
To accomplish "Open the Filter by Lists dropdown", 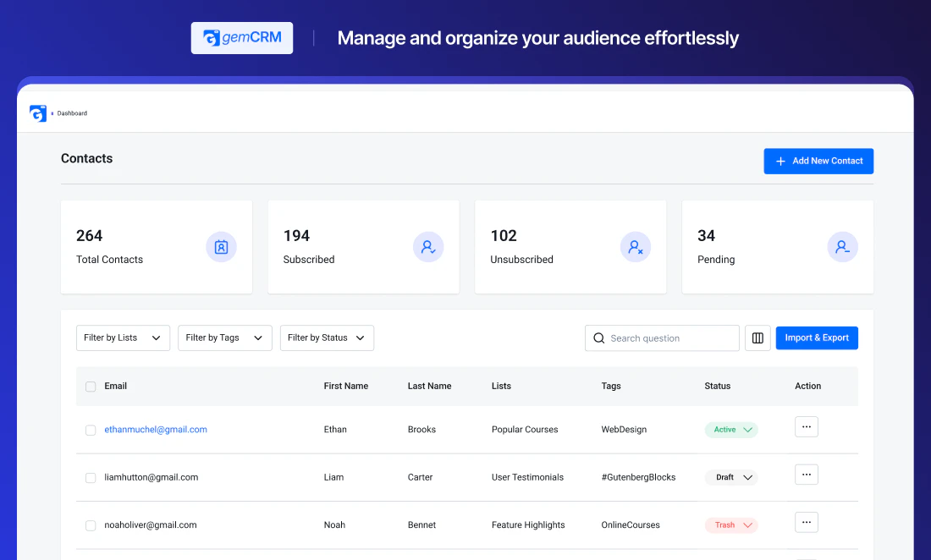I will [123, 338].
